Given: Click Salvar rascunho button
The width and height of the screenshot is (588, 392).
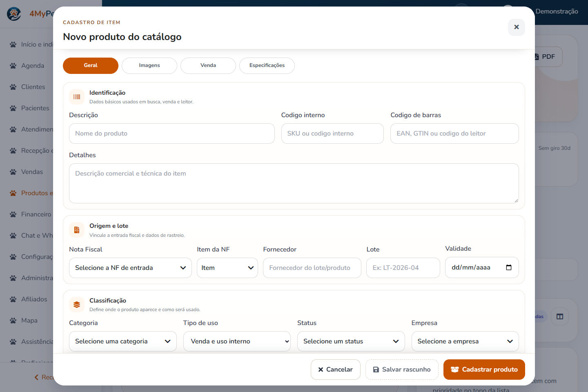Looking at the screenshot, I should (402, 370).
